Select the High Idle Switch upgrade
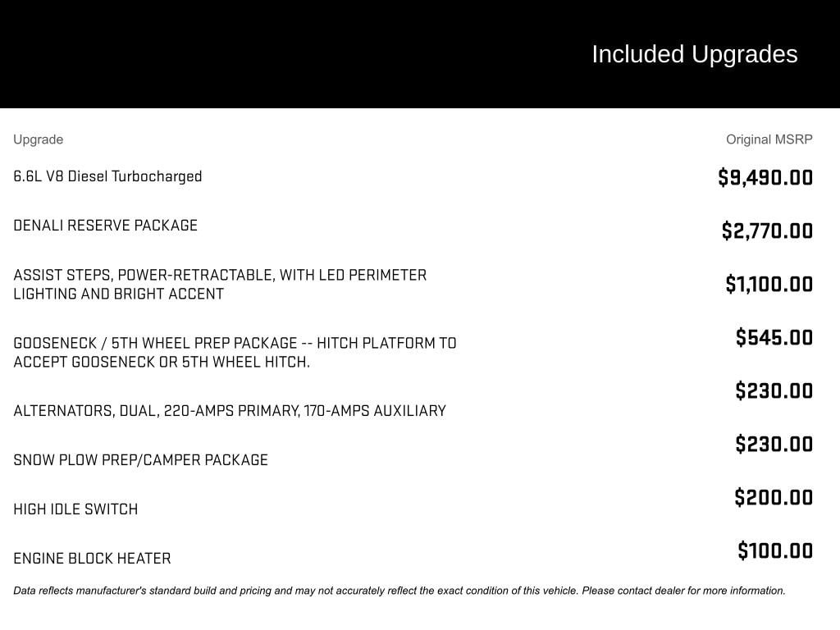 click(75, 509)
